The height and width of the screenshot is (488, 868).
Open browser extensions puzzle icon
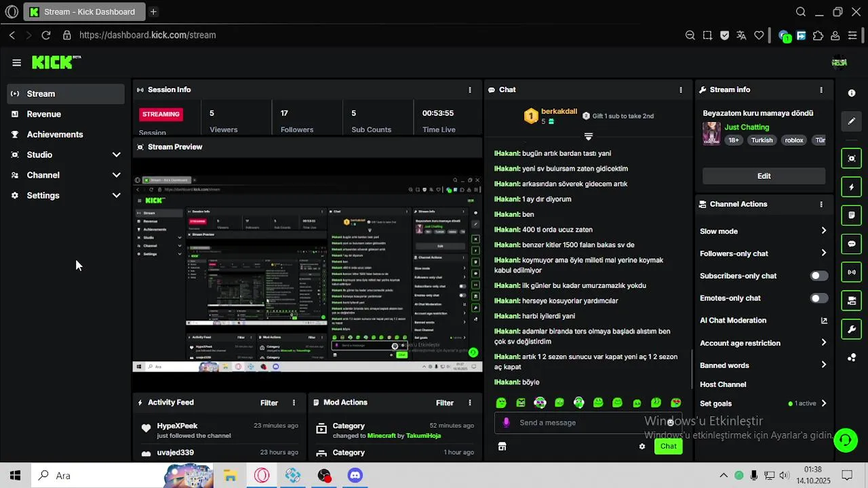(x=818, y=35)
